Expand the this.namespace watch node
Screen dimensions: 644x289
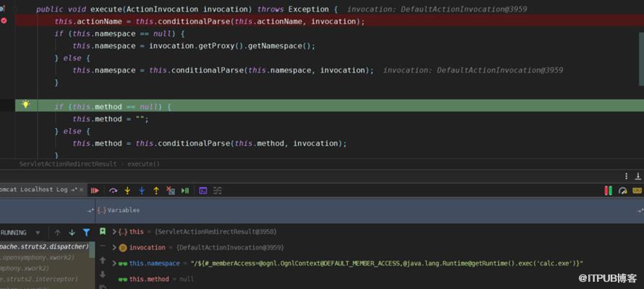coord(114,263)
